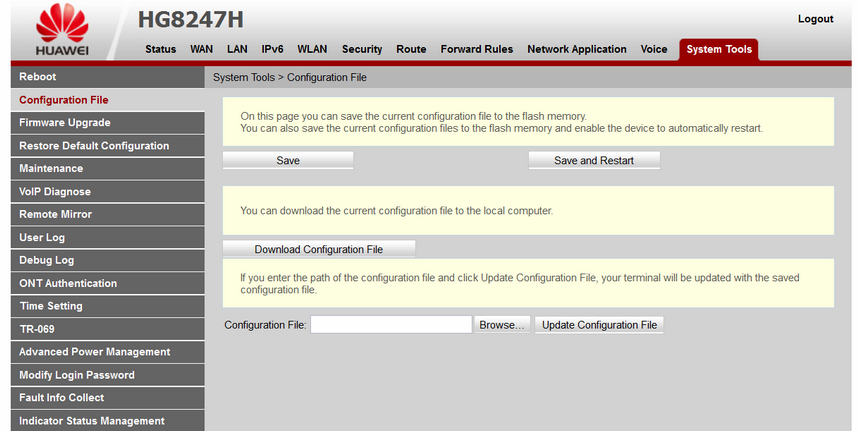Viewport: 860px width, 431px height.
Task: Select Firmware Upgrade from sidebar
Action: pos(65,123)
